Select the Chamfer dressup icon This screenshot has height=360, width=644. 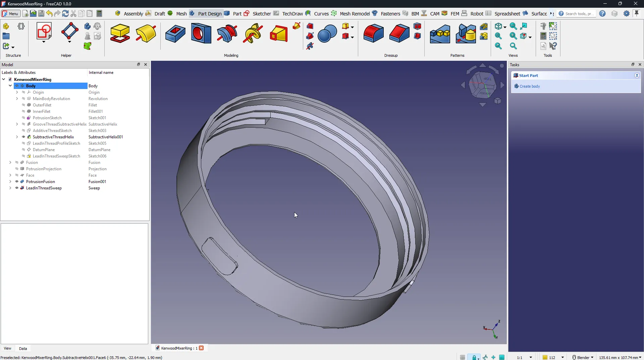[399, 34]
